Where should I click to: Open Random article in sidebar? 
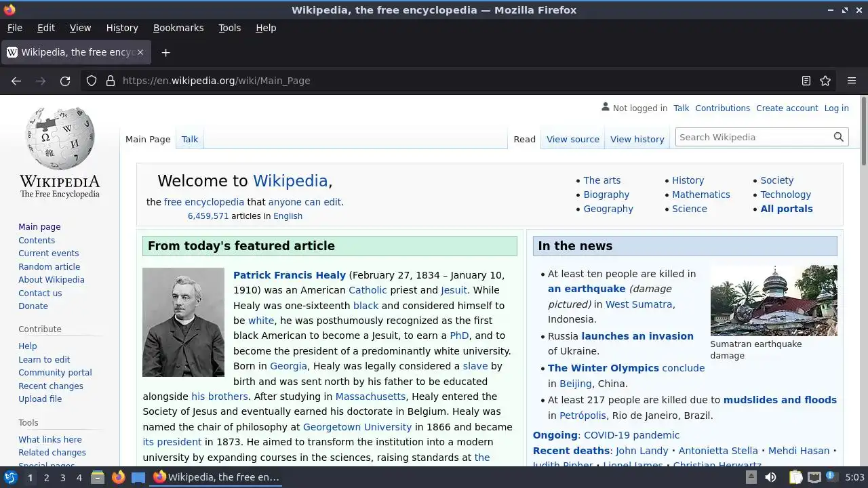coord(50,266)
